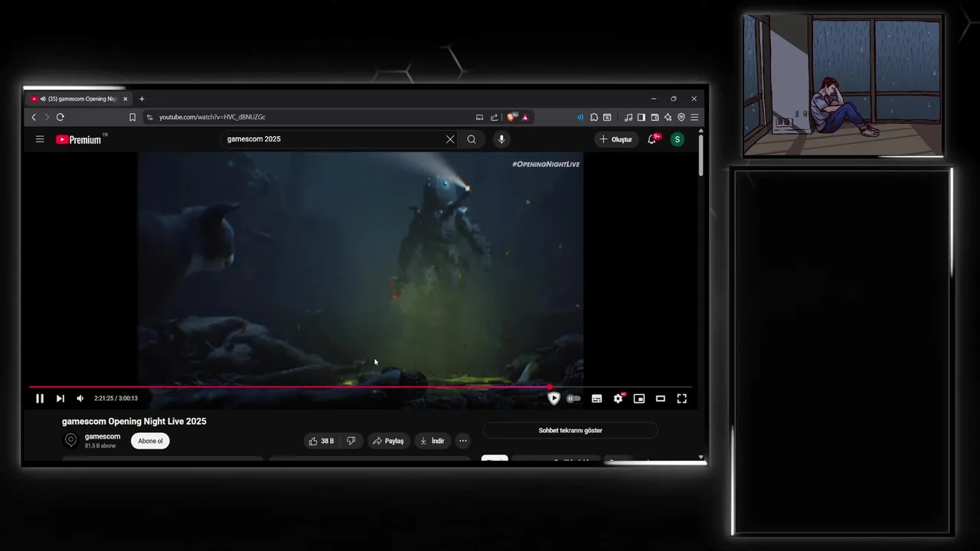The width and height of the screenshot is (980, 551).
Task: Click the share page icon in address bar
Action: pyautogui.click(x=494, y=117)
